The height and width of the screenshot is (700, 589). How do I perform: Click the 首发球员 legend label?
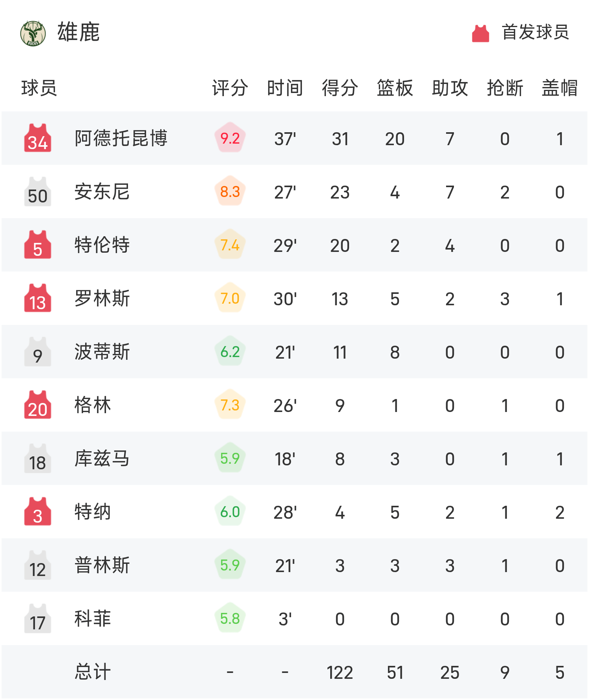coord(535,32)
